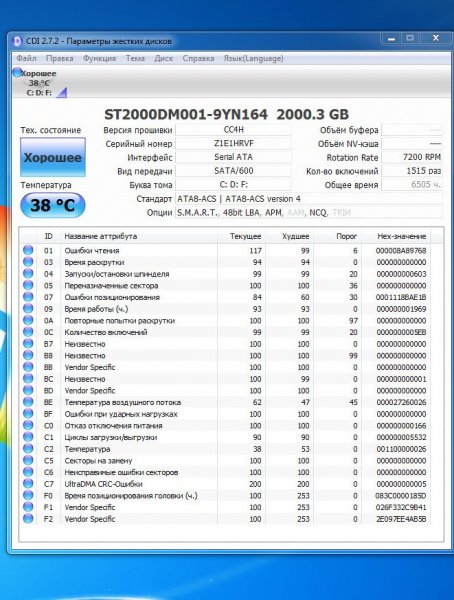
Task: Open the Язык(Language) menu
Action: [x=253, y=58]
